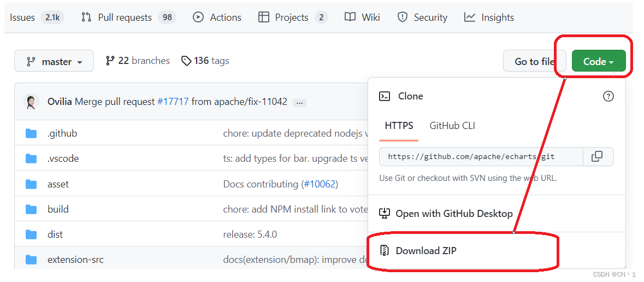
Task: Open the extension-src folder name
Action: point(75,260)
